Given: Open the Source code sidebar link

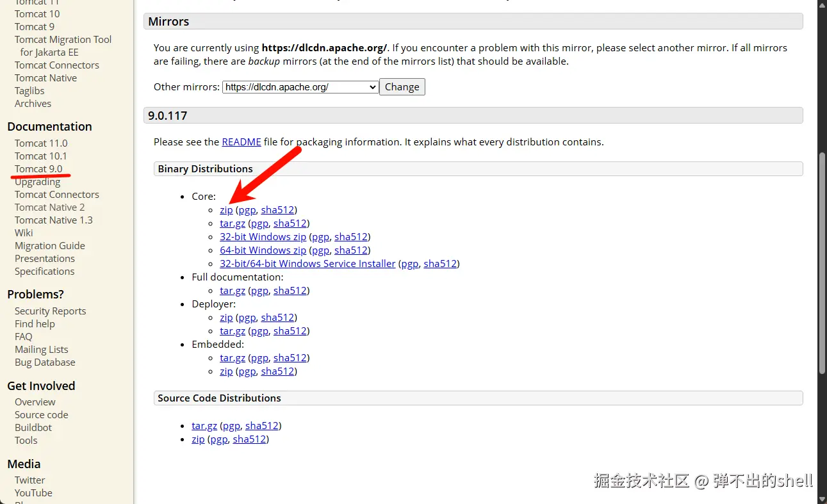Looking at the screenshot, I should pos(42,414).
